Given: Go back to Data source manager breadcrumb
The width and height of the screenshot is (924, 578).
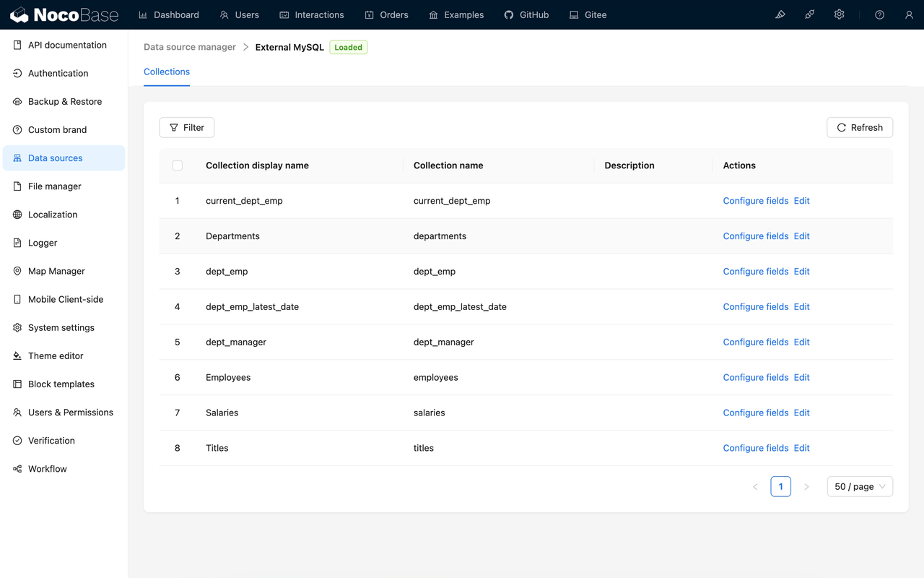Looking at the screenshot, I should [x=190, y=47].
